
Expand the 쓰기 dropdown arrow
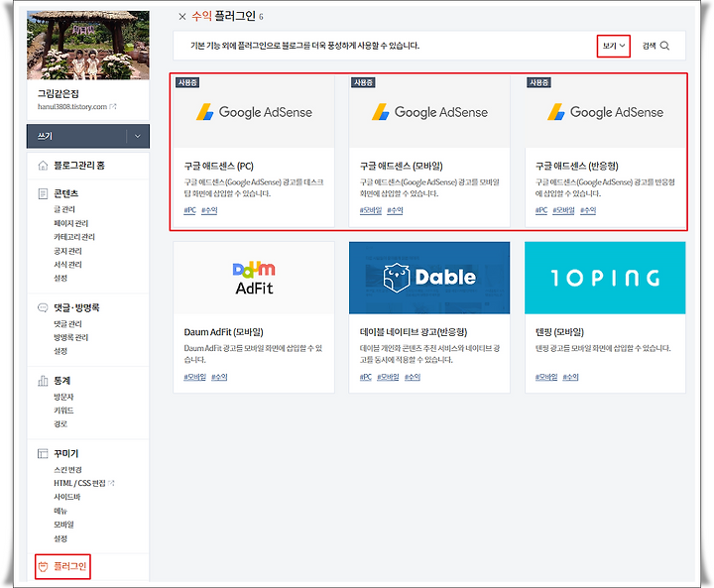point(138,136)
